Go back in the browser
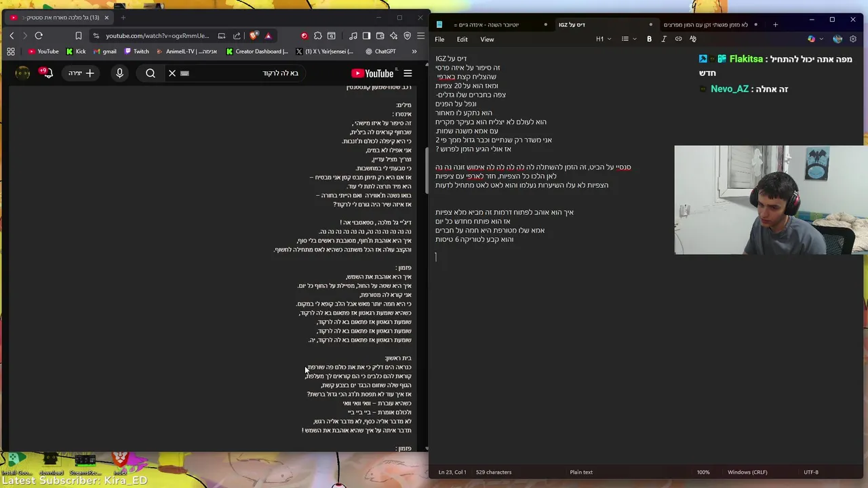 [x=12, y=36]
